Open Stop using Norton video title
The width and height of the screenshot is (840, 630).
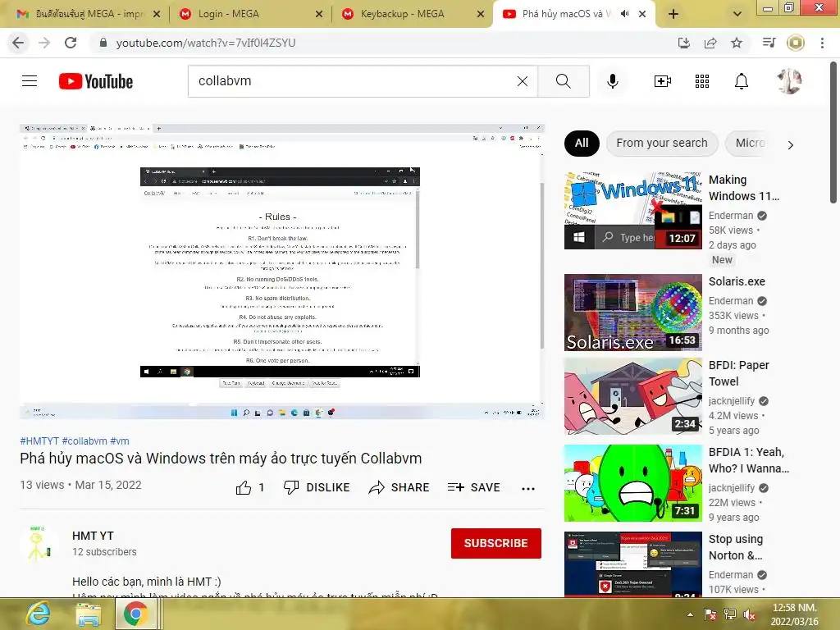(x=736, y=547)
